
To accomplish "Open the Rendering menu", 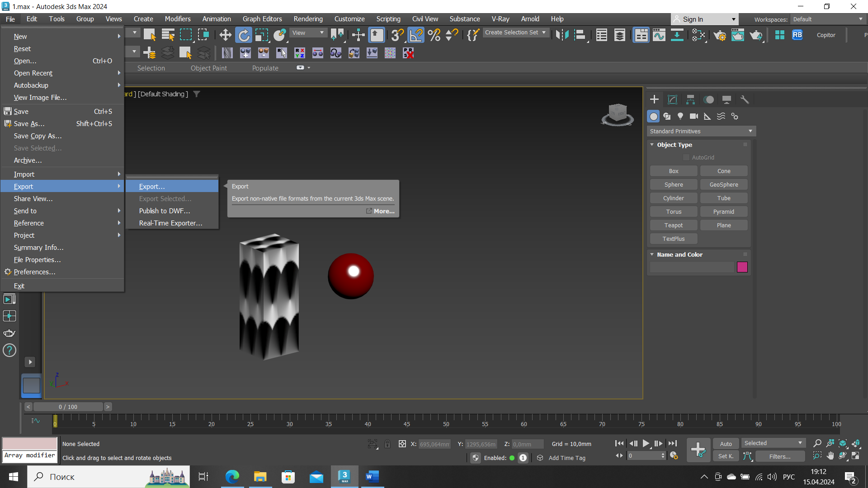I will tap(308, 19).
